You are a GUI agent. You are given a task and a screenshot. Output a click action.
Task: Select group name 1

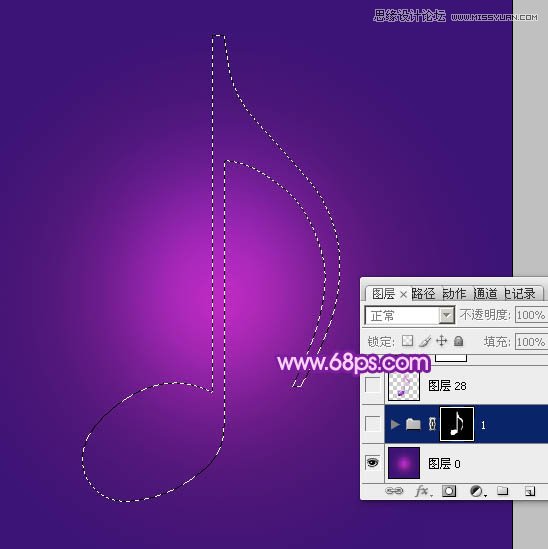(483, 425)
